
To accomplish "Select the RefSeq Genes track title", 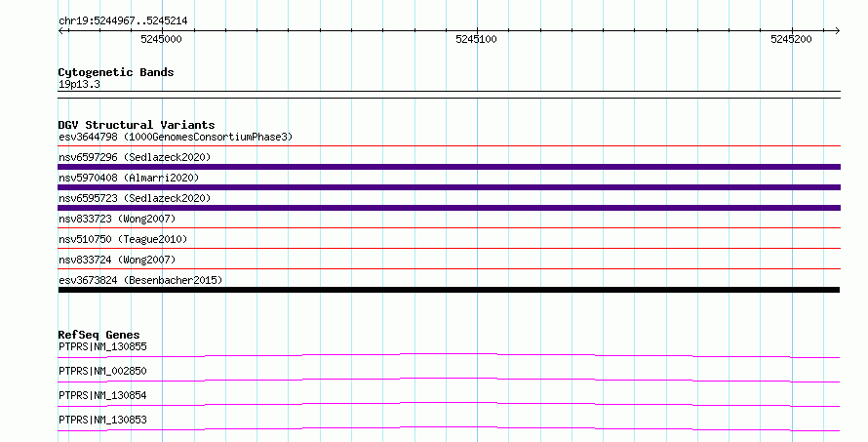I will click(99, 335).
